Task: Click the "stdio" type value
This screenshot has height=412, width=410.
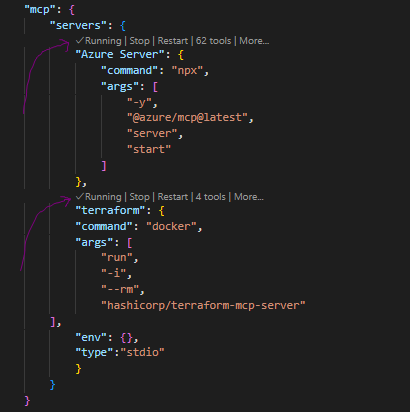Action: coord(142,352)
